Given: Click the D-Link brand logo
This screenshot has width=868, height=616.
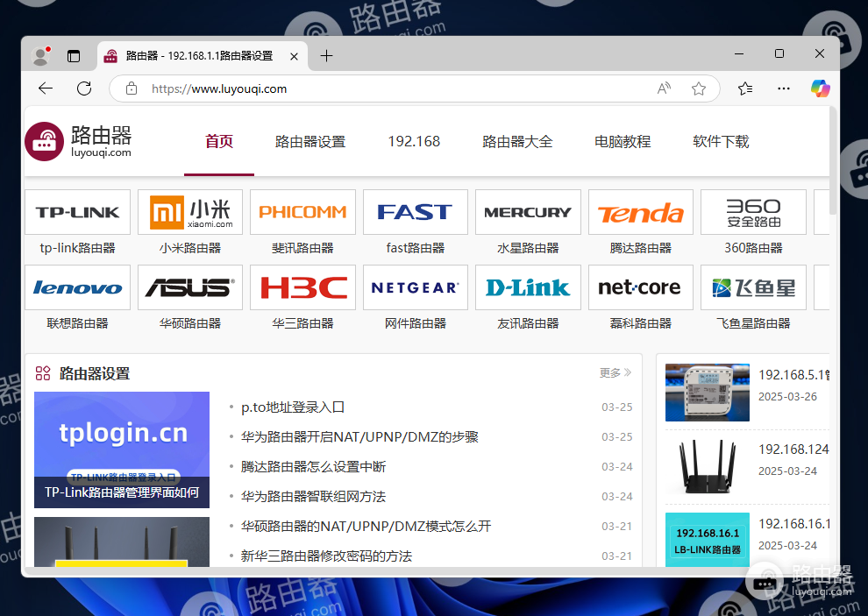Looking at the screenshot, I should pos(528,287).
